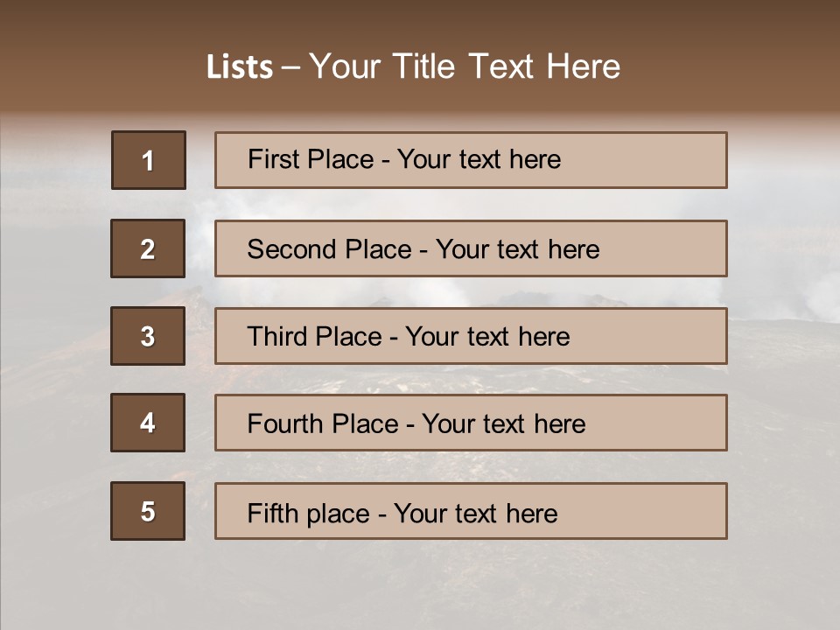Click the brown box numbered 2
Viewport: 840px width, 630px height.
[x=148, y=248]
